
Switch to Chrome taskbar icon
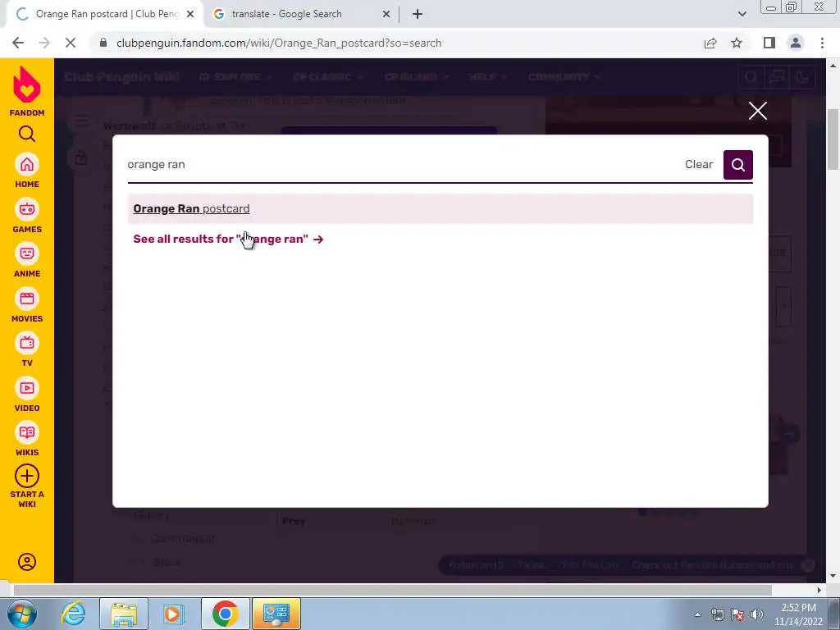coord(225,614)
